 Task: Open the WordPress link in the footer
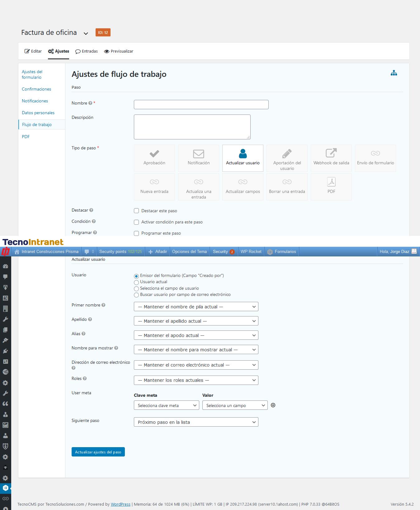point(120,504)
